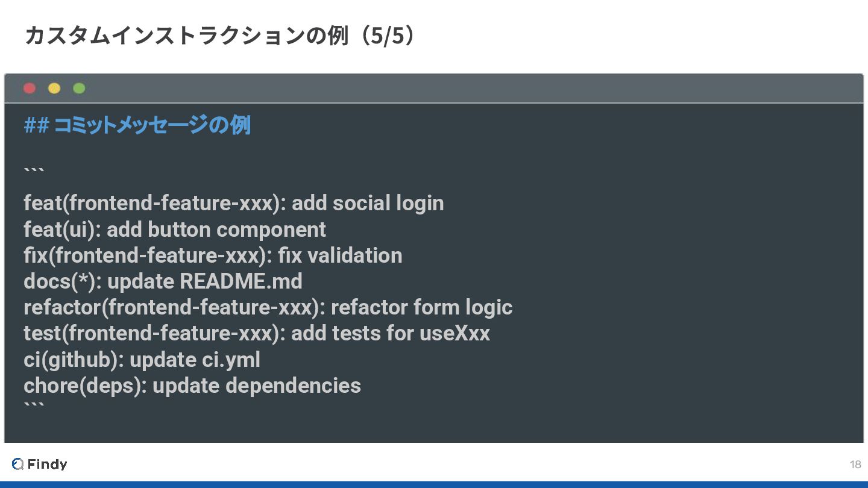Click the blue footer bar
Screen dimensions: 868x488
434,484
